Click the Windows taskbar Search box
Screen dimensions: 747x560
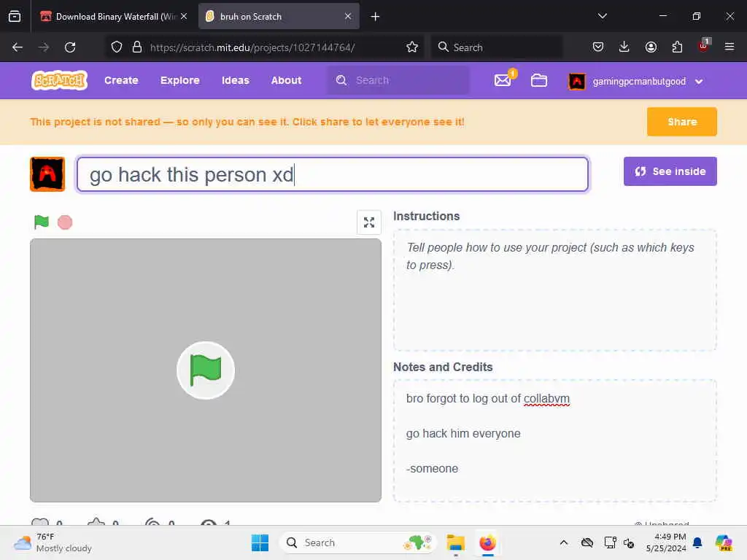coord(357,542)
